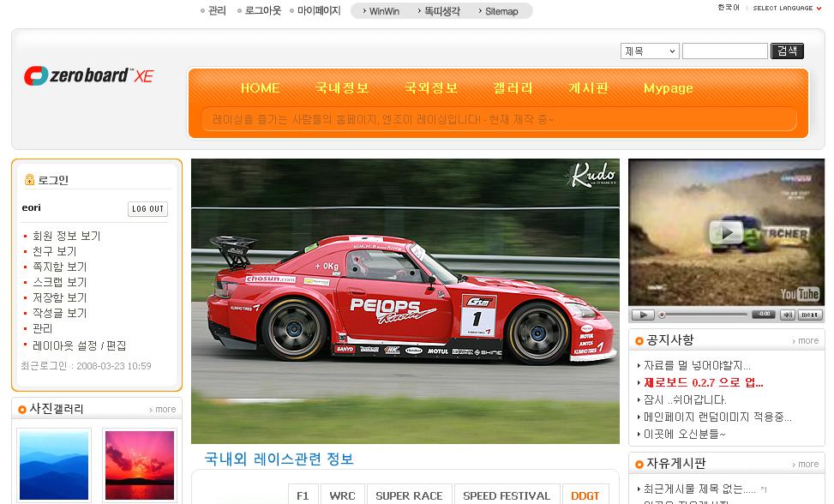Open 회원 정보 보기 in the login panel
Screen dimensions: 834x504
point(67,236)
